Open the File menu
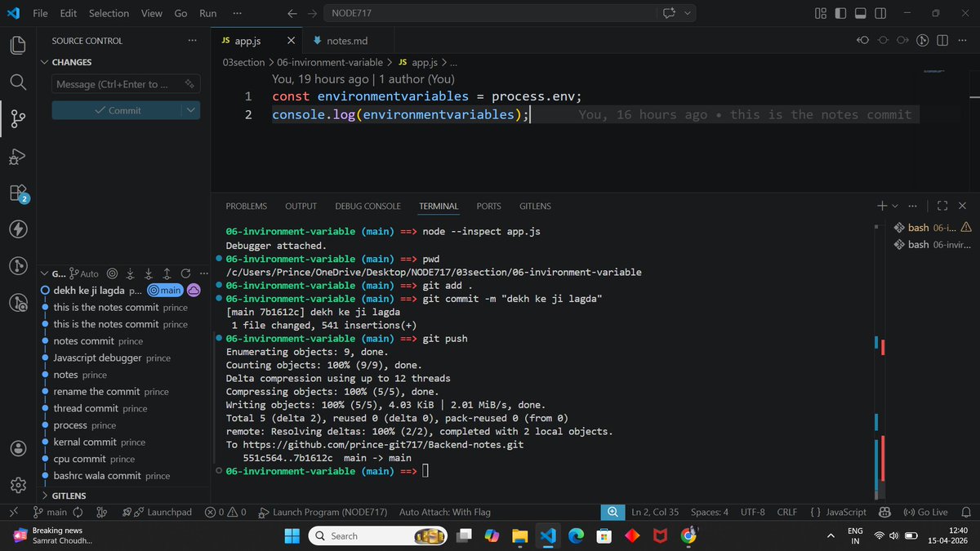Viewport: 980px width, 551px height. [x=40, y=13]
